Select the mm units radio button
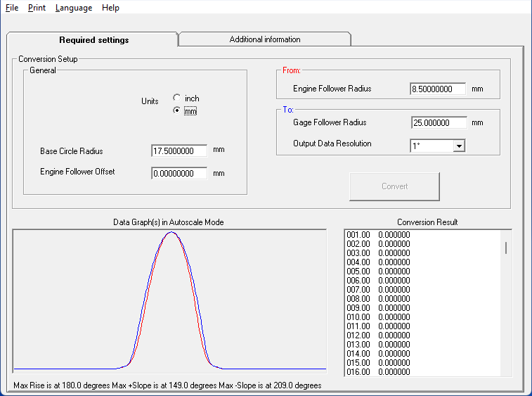Screen dimensions: 532x396 (x=177, y=111)
